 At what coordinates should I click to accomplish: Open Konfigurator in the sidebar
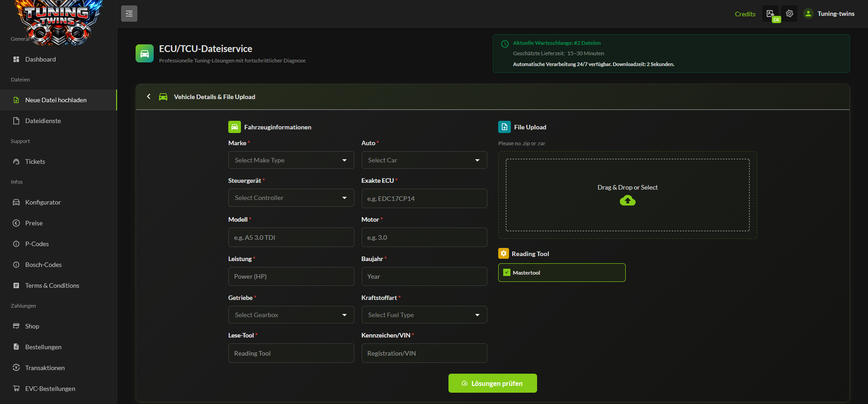[x=43, y=202]
